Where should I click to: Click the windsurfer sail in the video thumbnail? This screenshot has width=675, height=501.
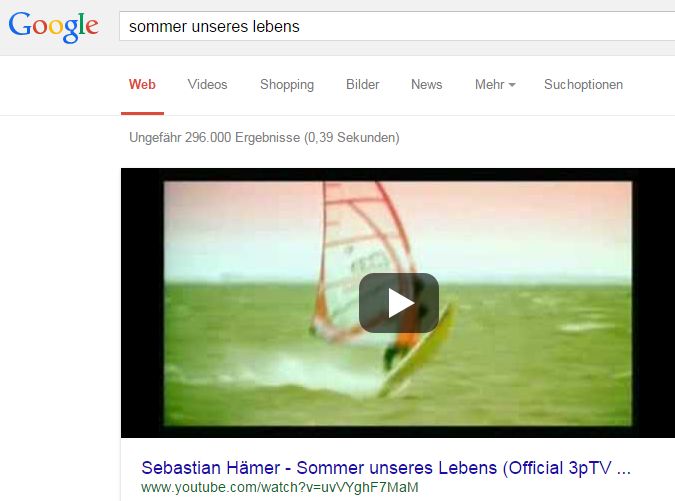click(x=362, y=258)
